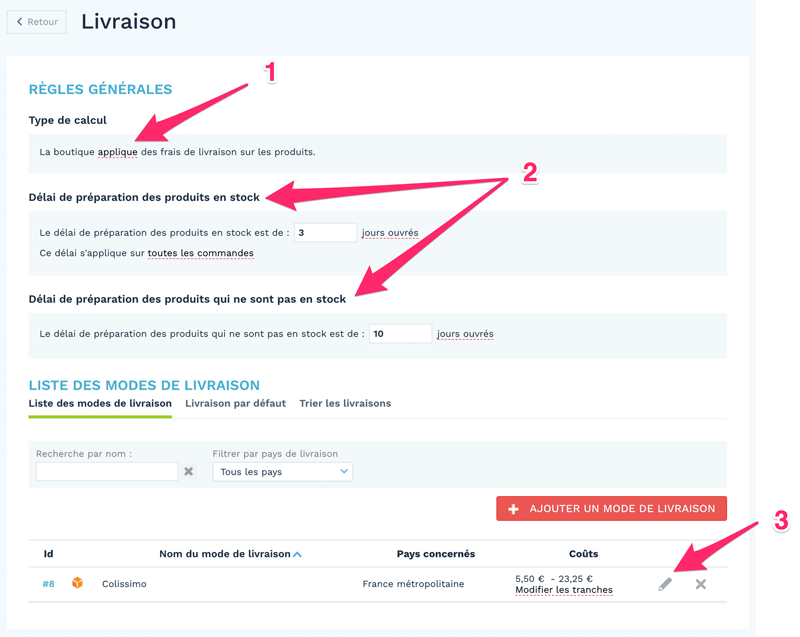Open Modifier les tranches link
800x637 pixels.
(564, 590)
